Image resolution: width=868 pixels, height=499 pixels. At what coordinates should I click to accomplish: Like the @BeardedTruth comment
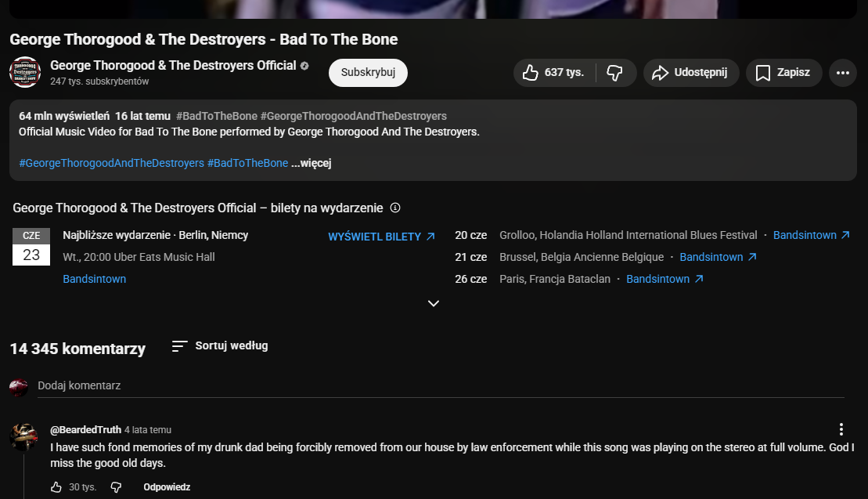coord(56,487)
